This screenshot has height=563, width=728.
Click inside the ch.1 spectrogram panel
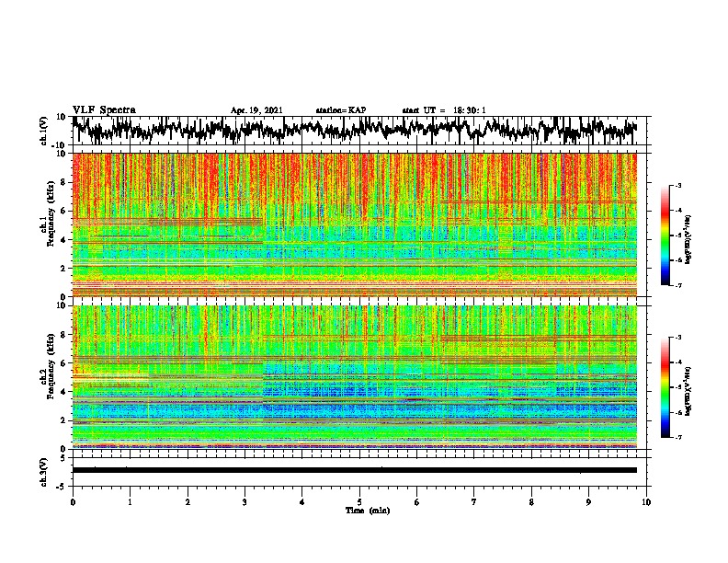tap(355, 224)
